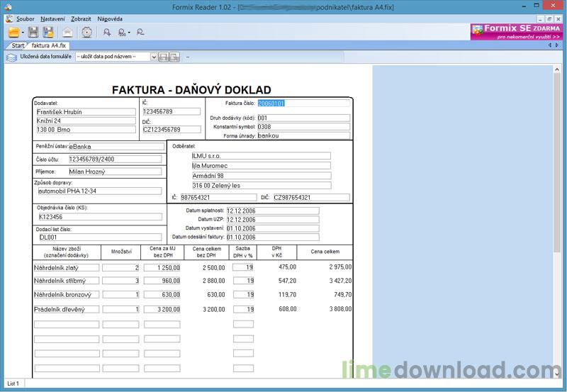
Task: Click the quantity field for Náhrdelník stříbrný
Action: (120, 281)
